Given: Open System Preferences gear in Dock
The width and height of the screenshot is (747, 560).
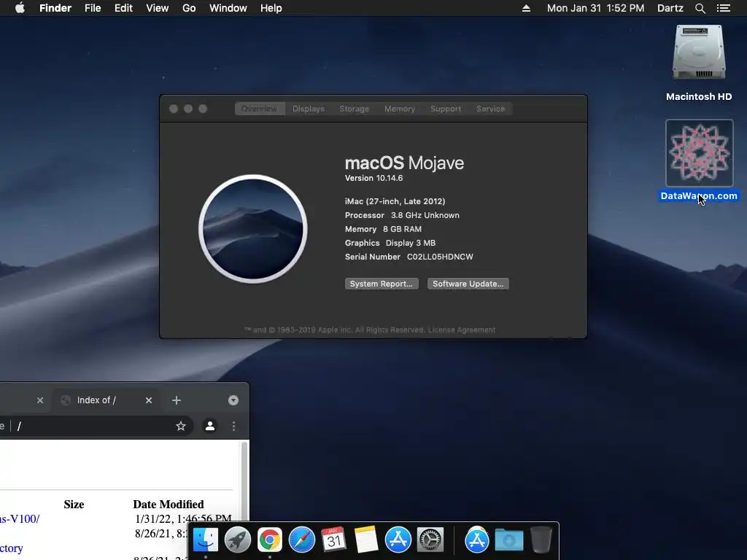Looking at the screenshot, I should click(x=430, y=540).
